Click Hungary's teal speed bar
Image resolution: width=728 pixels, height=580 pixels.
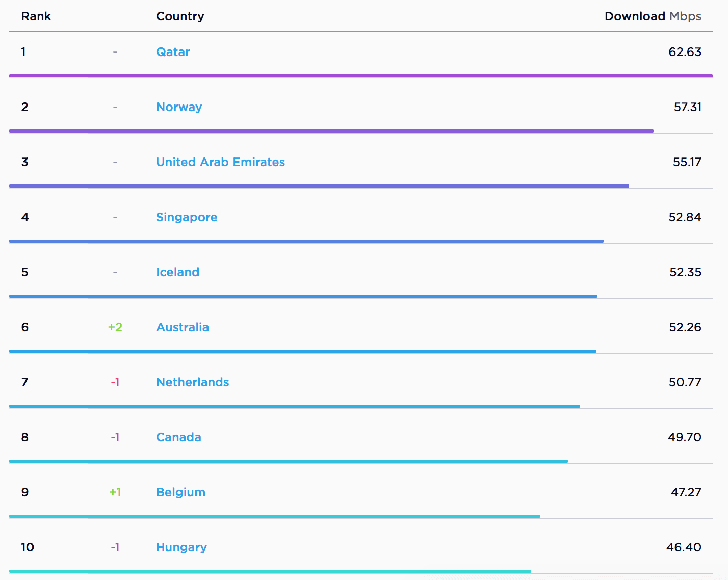coord(270,571)
